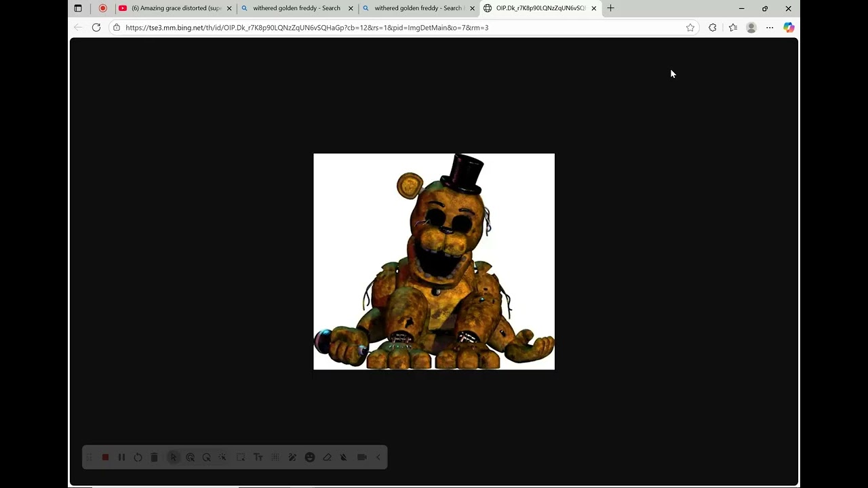The image size is (868, 488).
Task: Add this page to favorites star
Action: coord(690,28)
